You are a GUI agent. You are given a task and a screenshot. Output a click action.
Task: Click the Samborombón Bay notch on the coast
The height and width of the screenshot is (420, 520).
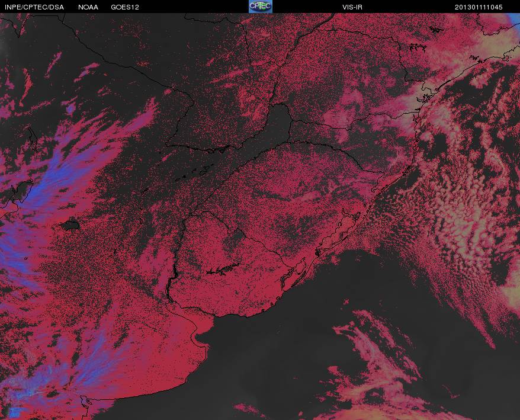pyautogui.click(x=200, y=338)
